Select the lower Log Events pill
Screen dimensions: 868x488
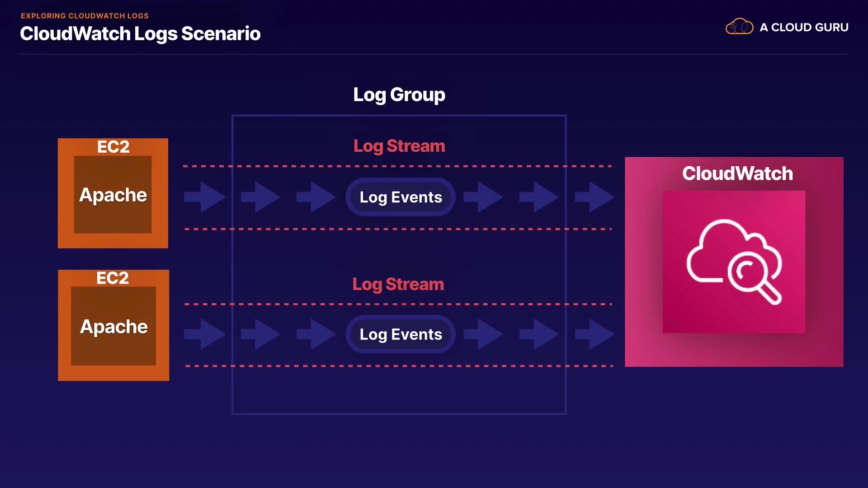[401, 334]
